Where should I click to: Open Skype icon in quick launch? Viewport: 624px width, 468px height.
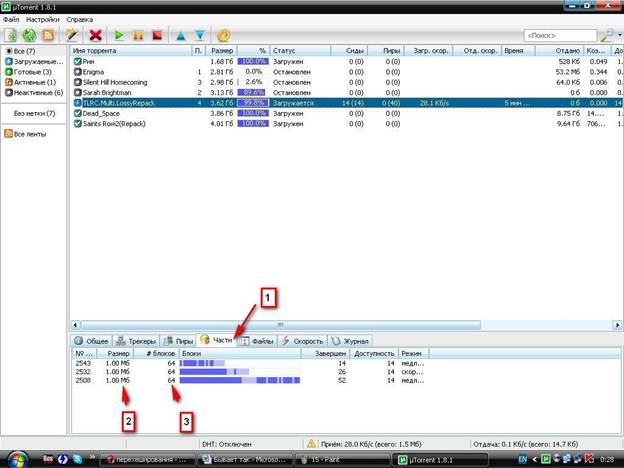[77, 459]
